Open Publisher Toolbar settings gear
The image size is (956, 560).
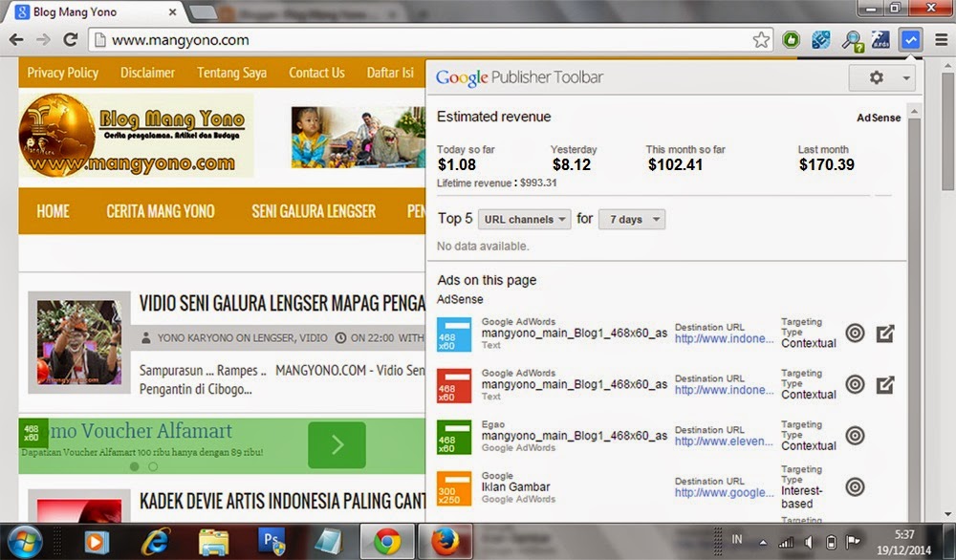pyautogui.click(x=876, y=77)
